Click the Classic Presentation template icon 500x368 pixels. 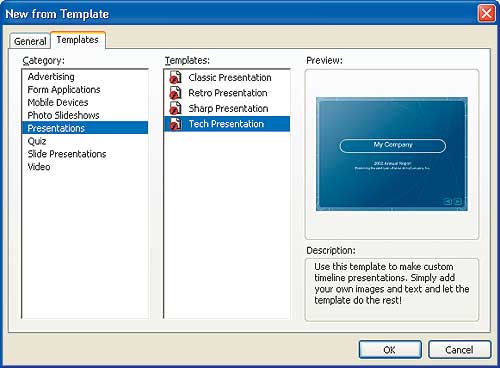pyautogui.click(x=176, y=77)
